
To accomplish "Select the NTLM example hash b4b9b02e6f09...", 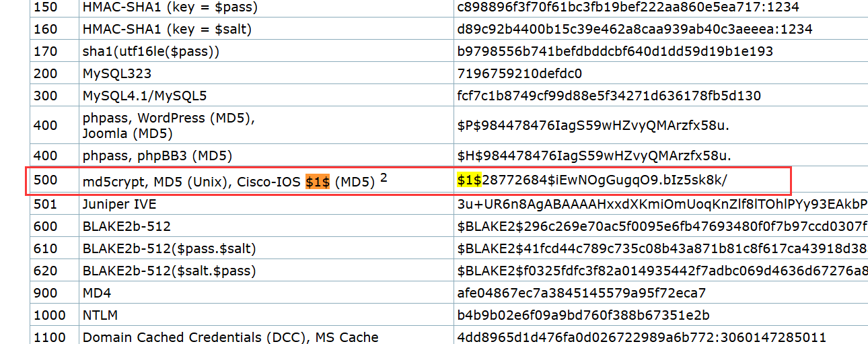I will pyautogui.click(x=583, y=315).
